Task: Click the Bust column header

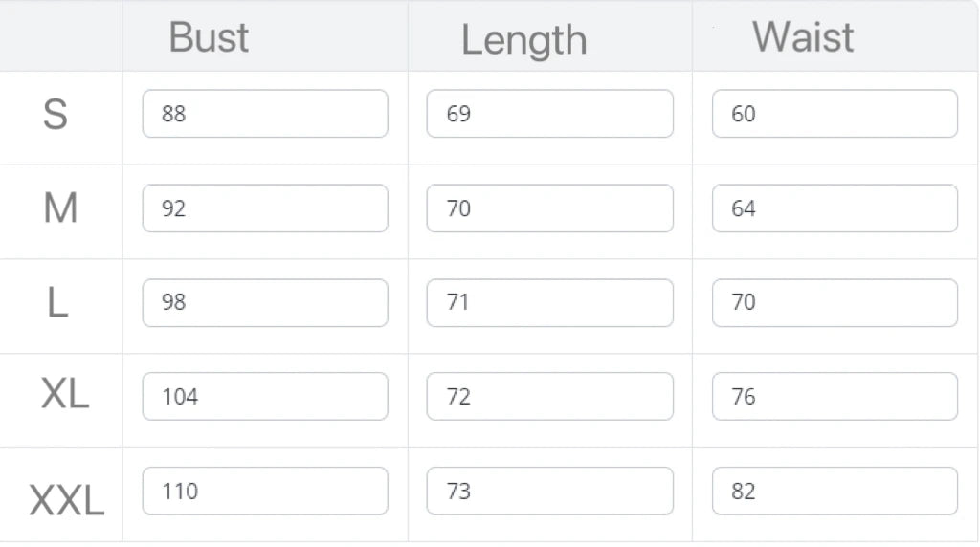Action: pos(209,37)
